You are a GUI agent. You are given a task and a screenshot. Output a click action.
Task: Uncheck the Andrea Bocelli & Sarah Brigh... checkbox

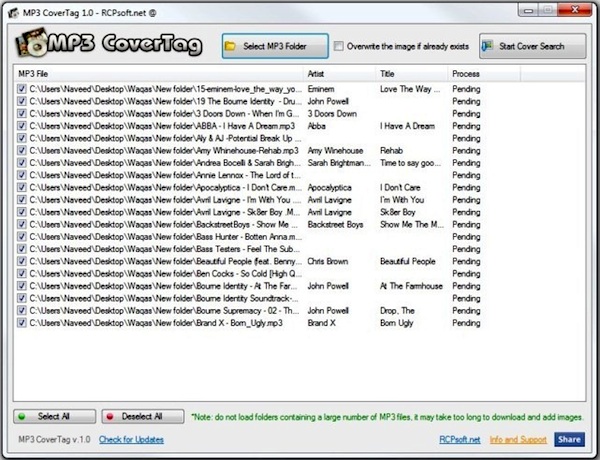coord(21,163)
